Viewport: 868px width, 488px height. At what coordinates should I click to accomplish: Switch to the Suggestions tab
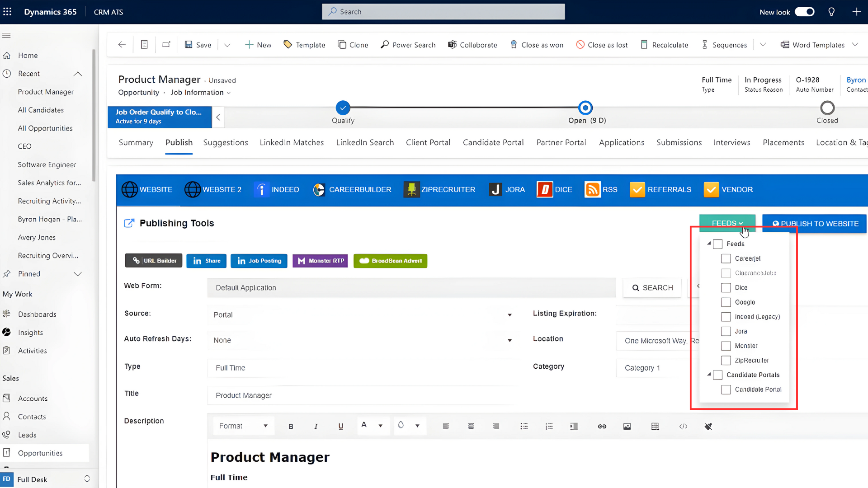pyautogui.click(x=226, y=142)
